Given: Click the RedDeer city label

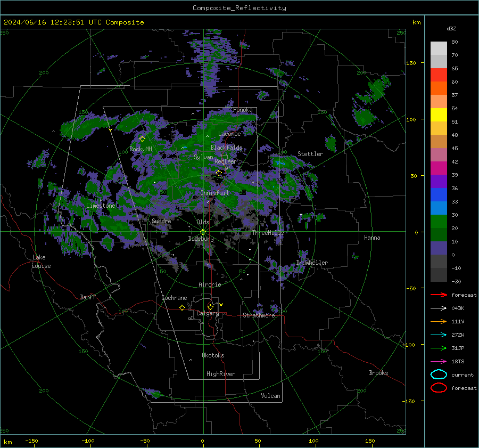Looking at the screenshot, I should (x=225, y=161).
